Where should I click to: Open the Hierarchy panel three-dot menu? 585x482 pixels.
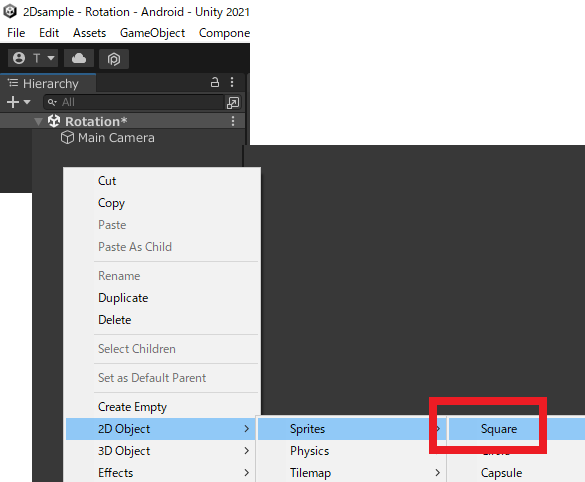tap(232, 82)
